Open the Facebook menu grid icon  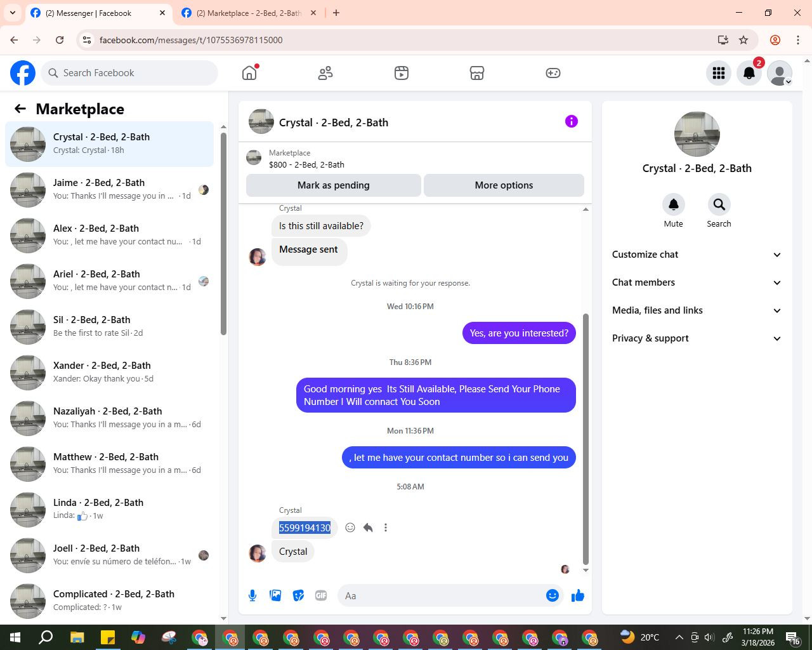coord(719,73)
